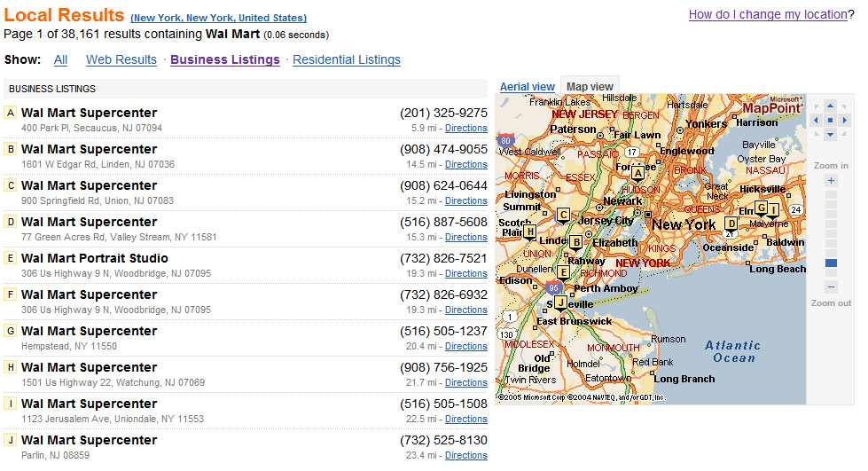The width and height of the screenshot is (868, 471).
Task: Show Residential Listings filter
Action: [x=347, y=59]
